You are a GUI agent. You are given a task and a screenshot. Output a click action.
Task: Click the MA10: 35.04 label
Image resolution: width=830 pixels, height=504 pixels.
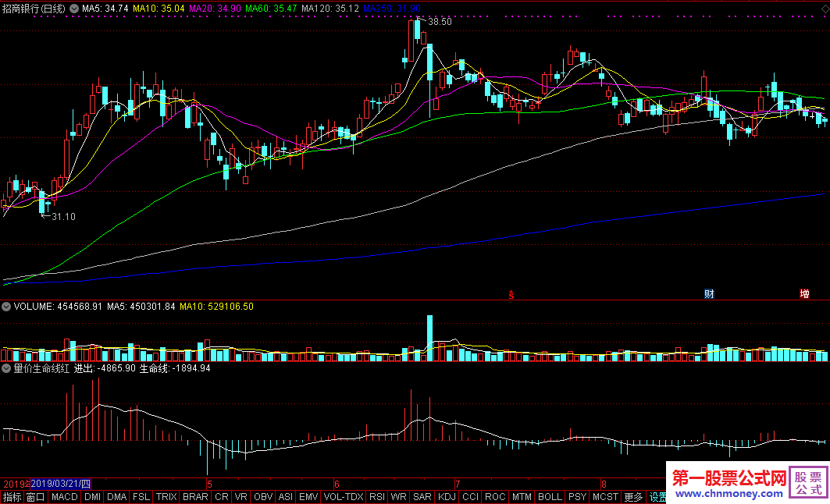159,9
